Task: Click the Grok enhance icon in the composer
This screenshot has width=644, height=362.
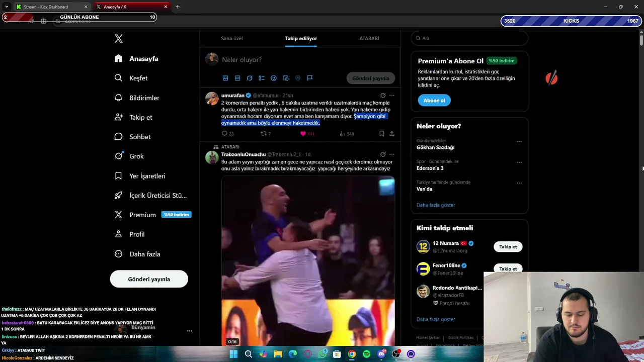Action: pos(250,78)
